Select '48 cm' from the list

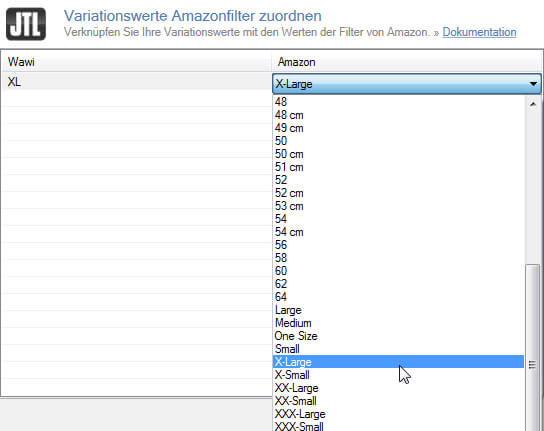coord(398,115)
